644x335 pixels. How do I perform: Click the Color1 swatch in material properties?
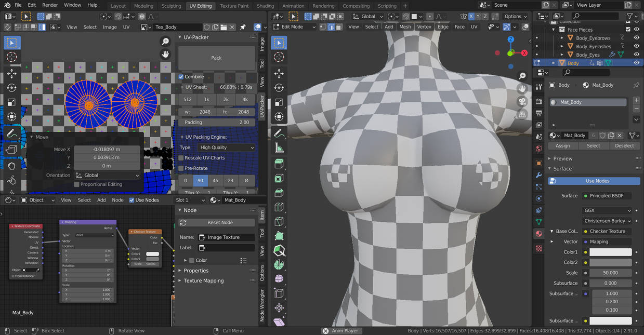tap(611, 252)
